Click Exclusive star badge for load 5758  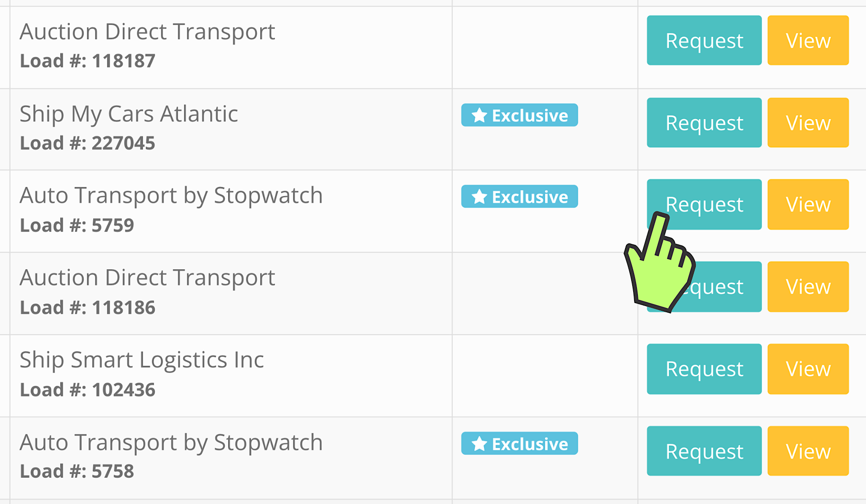[x=519, y=444]
